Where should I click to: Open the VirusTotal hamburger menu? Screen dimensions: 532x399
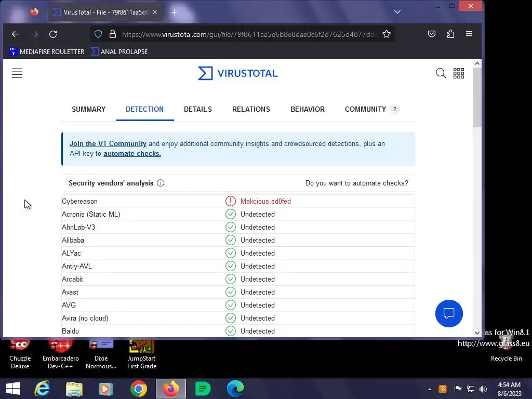pyautogui.click(x=17, y=73)
